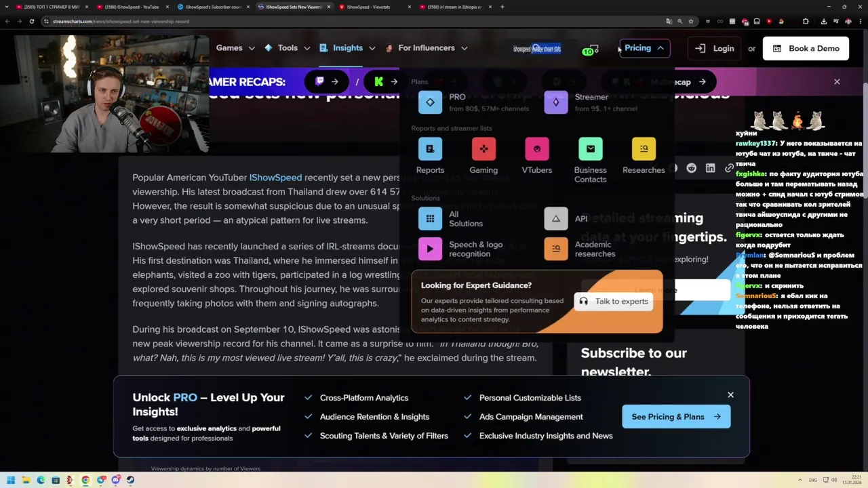Viewport: 868px width, 488px height.
Task: Open Edge from the taskbar
Action: [41, 480]
